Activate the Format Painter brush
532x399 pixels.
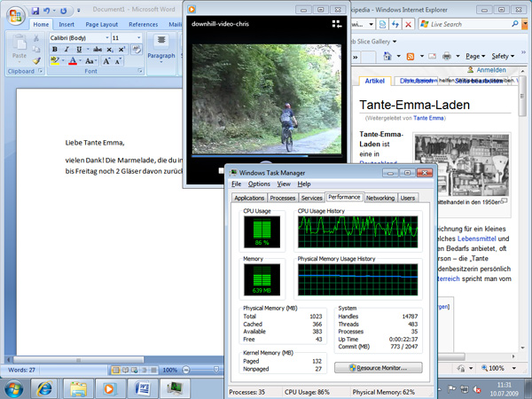[x=36, y=60]
